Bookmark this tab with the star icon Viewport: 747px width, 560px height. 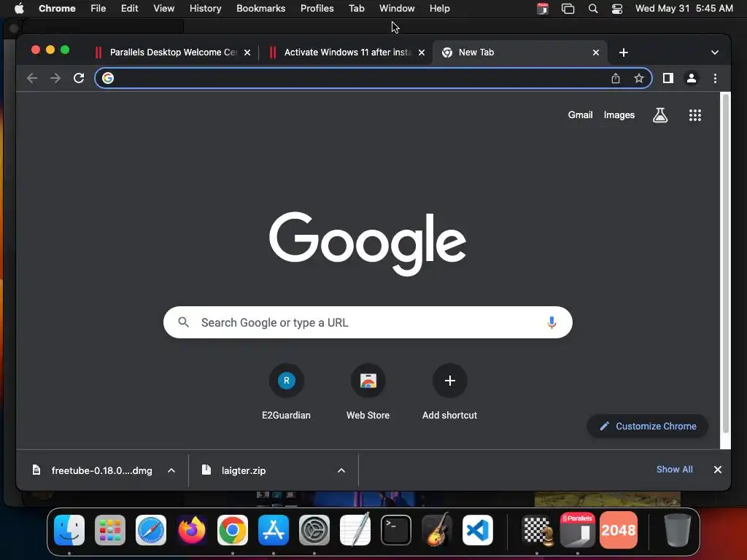(639, 78)
